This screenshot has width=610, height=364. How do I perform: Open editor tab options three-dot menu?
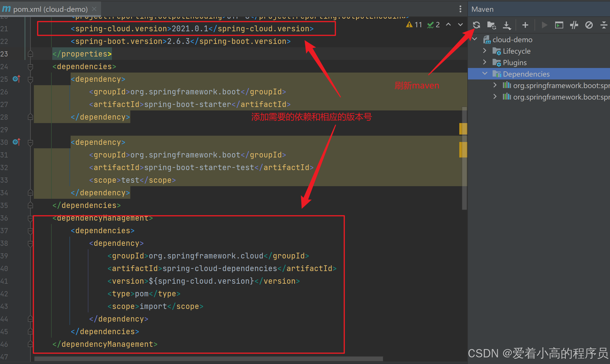460,9
